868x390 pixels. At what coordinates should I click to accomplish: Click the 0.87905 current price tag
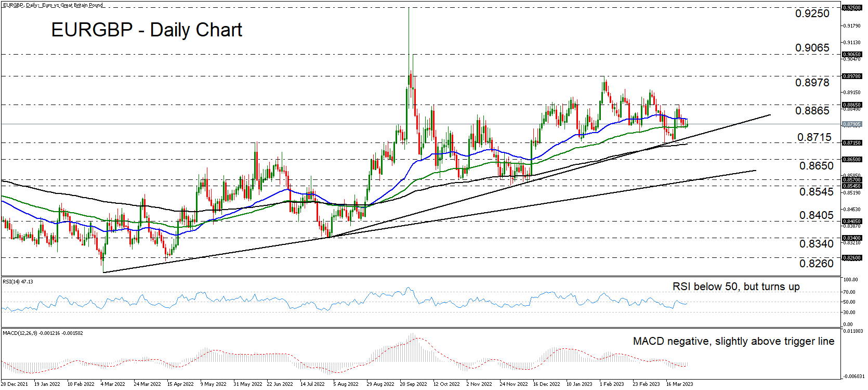click(x=852, y=124)
